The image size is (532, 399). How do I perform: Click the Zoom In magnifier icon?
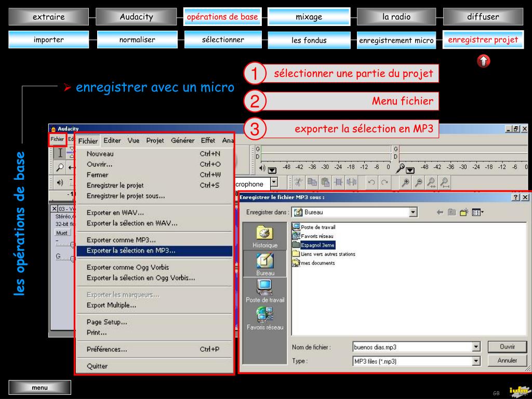click(405, 182)
